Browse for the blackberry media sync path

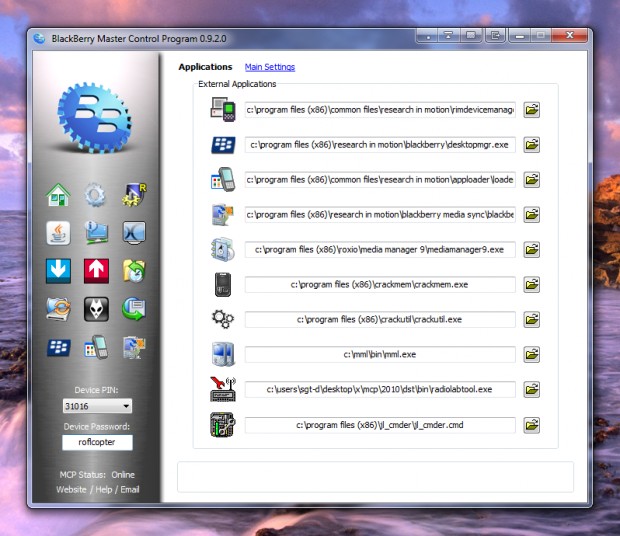point(532,214)
